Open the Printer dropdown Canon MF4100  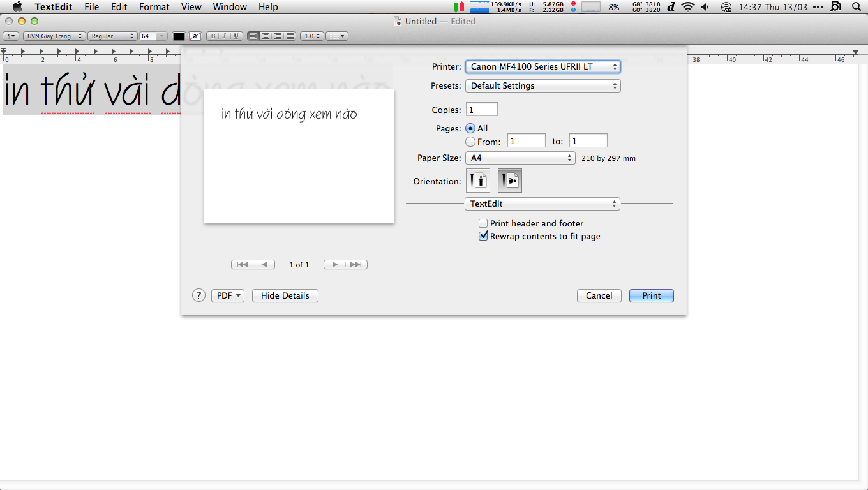click(x=542, y=66)
